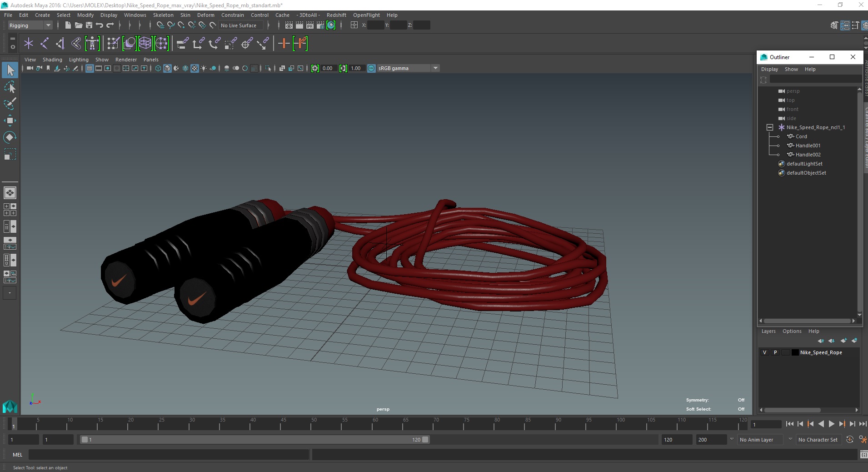868x472 pixels.
Task: Open the Render Settings clapboard icon
Action: click(x=320, y=25)
